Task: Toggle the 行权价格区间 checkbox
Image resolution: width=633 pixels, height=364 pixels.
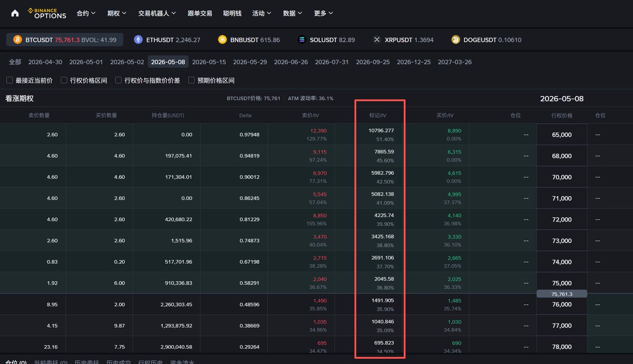Action: click(64, 80)
